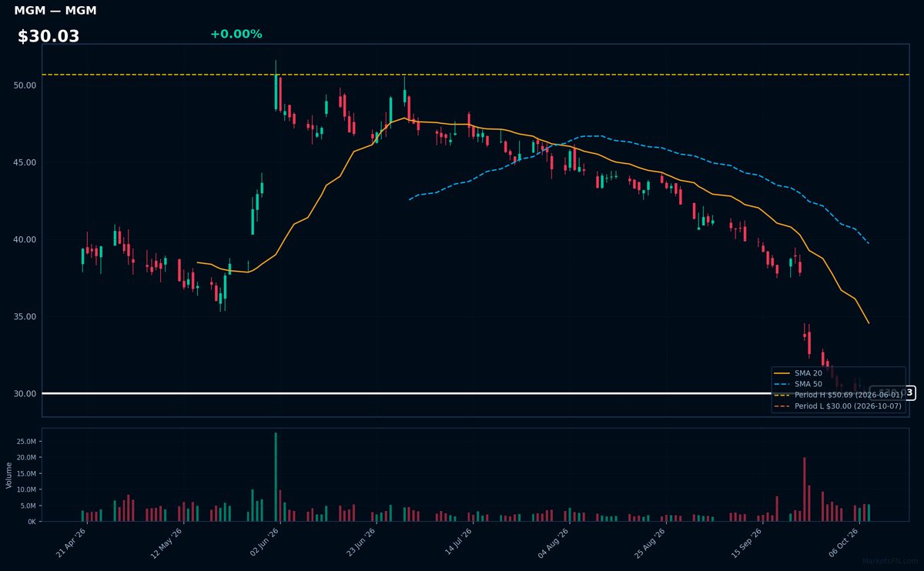Click the 25.0M volume axis label
The image size is (924, 571).
click(27, 442)
